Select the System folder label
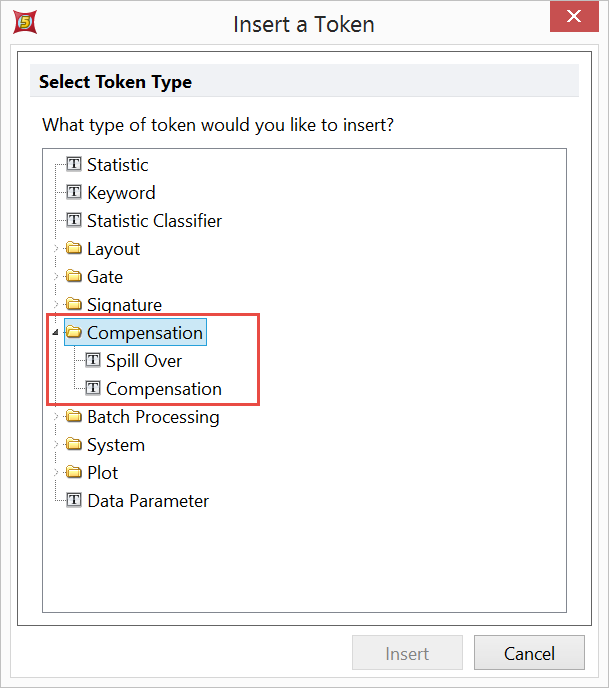609x688 pixels. (116, 445)
